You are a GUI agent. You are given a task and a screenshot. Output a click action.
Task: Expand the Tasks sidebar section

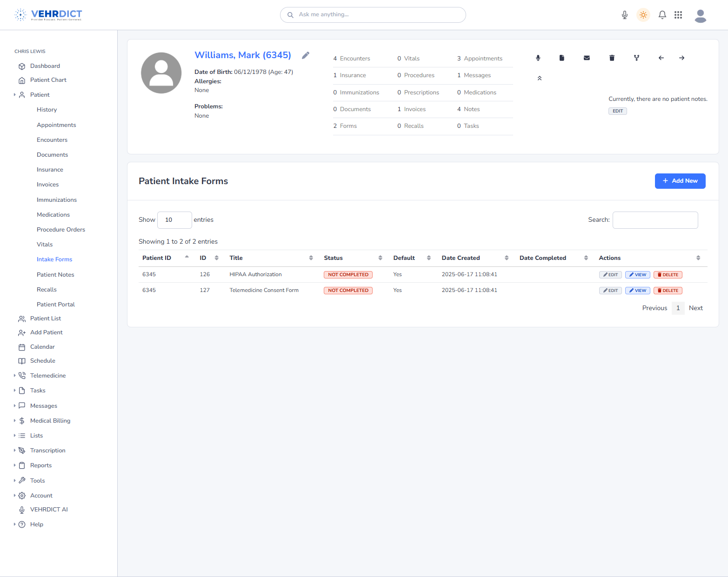pyautogui.click(x=38, y=391)
